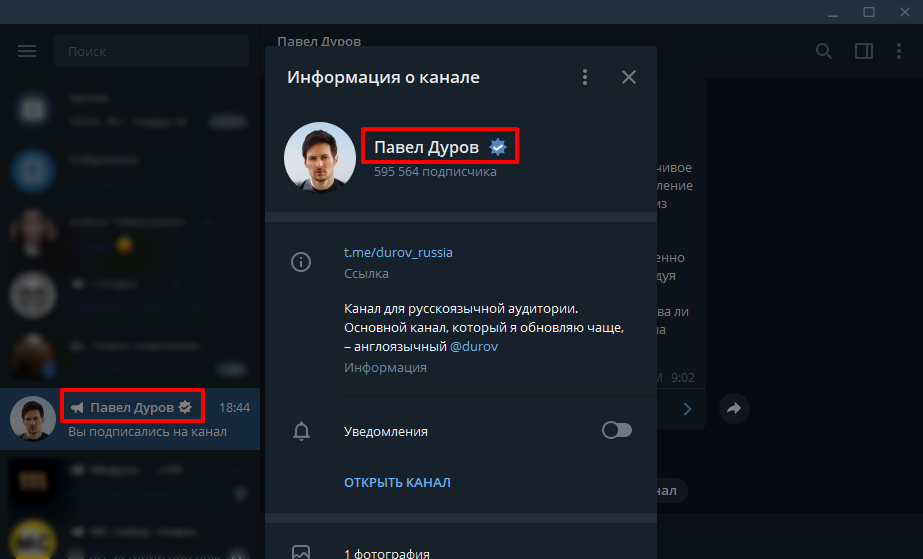Expand post comments chevron arrow
The width and height of the screenshot is (923, 559).
coord(687,408)
